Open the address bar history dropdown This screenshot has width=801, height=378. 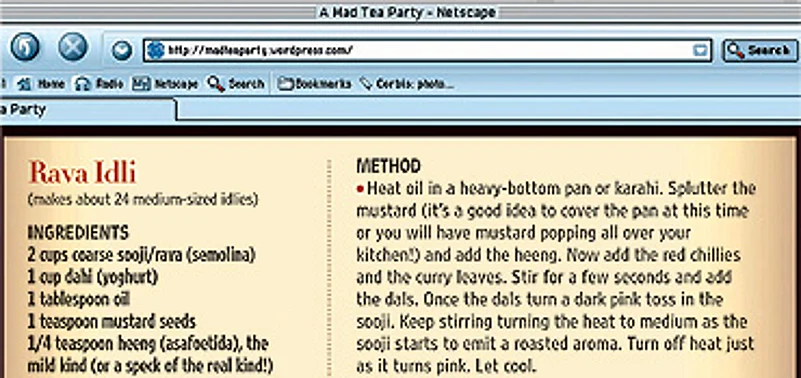point(700,51)
